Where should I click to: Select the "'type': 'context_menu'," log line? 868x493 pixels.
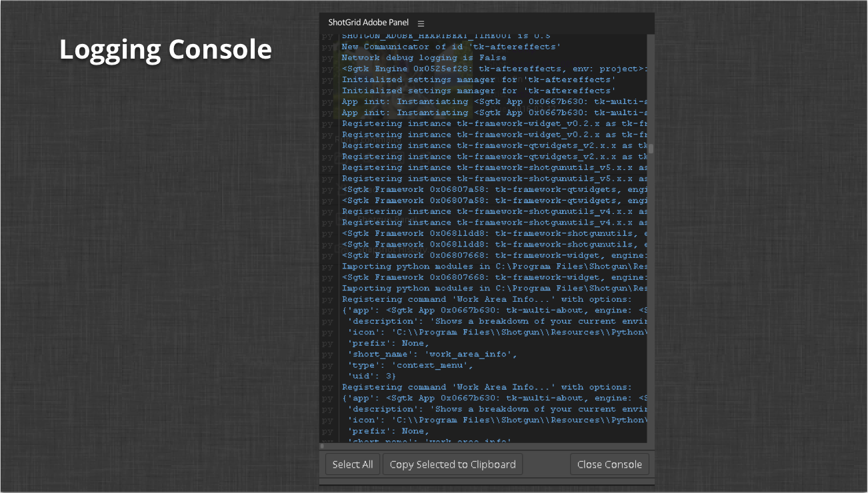[x=411, y=365]
